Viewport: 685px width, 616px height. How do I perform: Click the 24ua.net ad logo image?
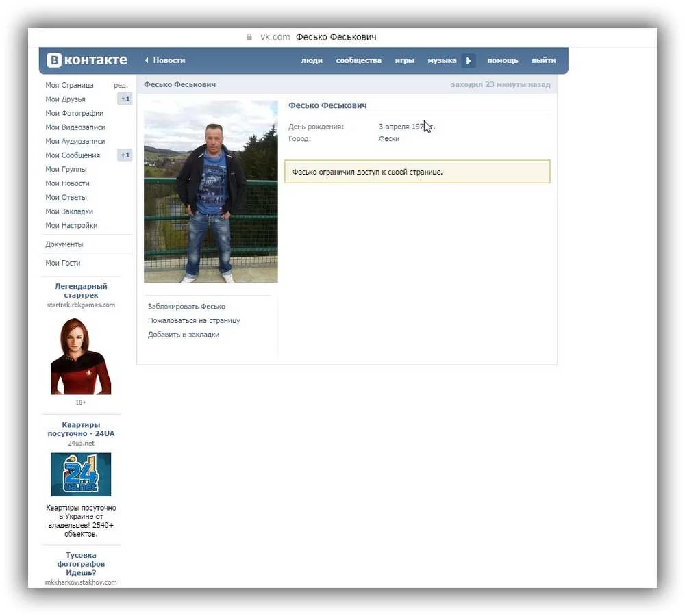tap(81, 474)
